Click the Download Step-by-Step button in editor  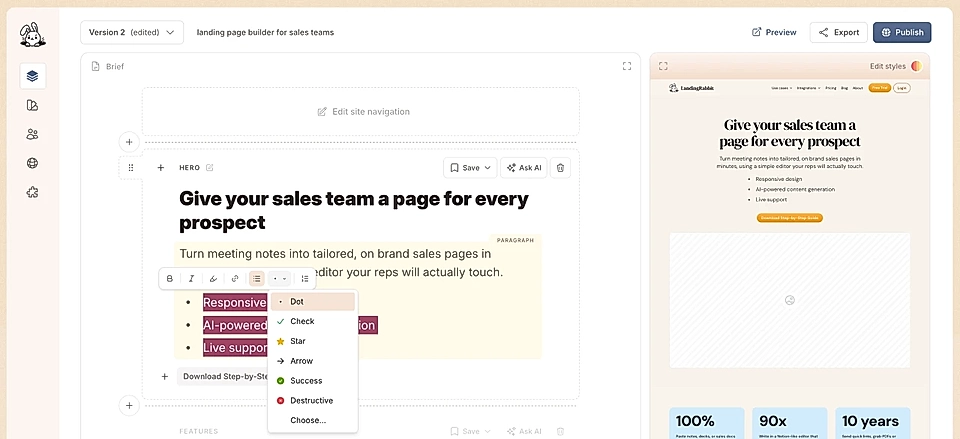coord(223,377)
